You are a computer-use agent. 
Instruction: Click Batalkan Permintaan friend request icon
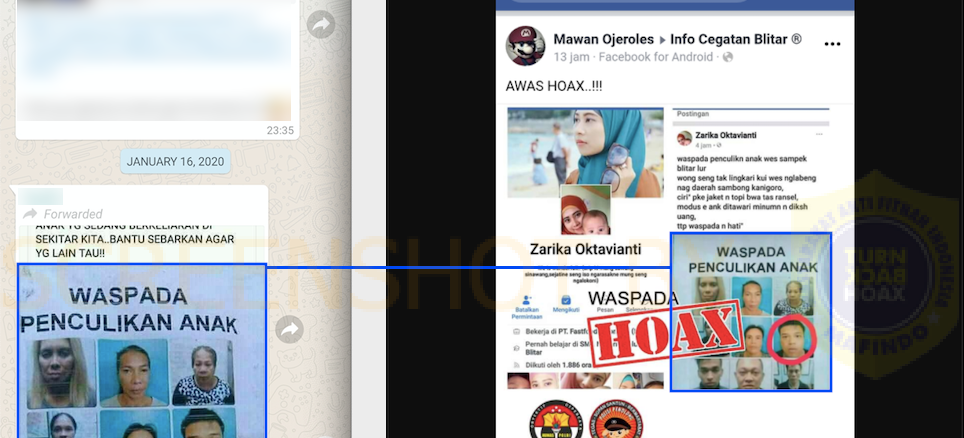(527, 301)
